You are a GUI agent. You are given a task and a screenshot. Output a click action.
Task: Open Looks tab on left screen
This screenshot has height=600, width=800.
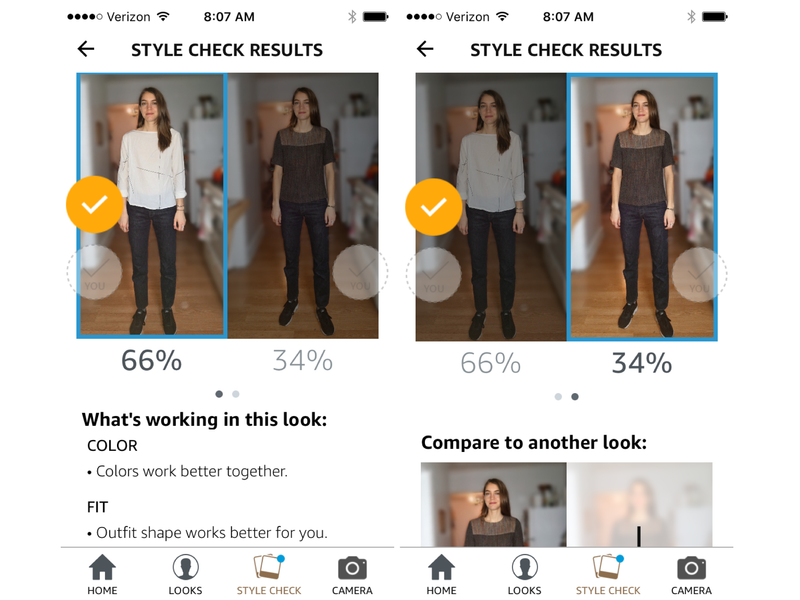pos(185,574)
